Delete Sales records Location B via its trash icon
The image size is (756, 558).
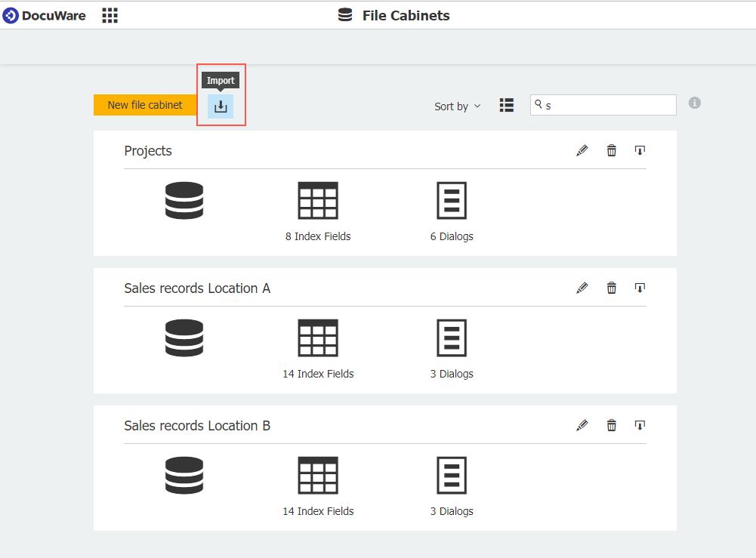[611, 425]
